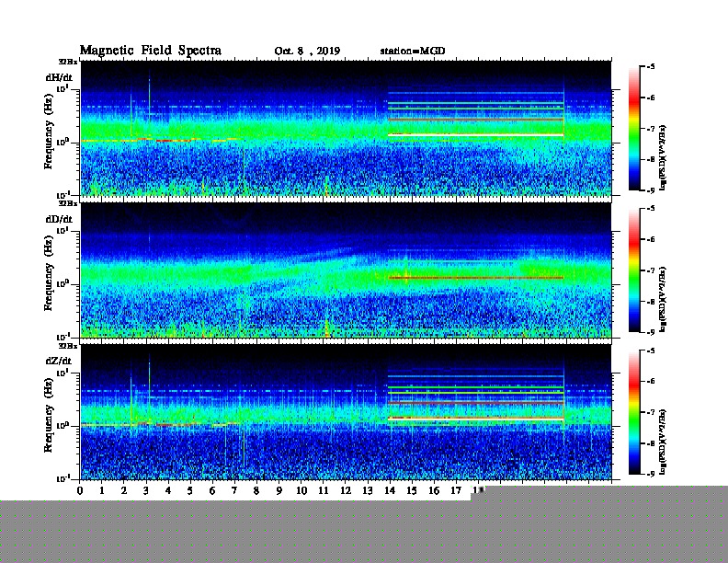Click the hour 2 tick label on time axis
The image size is (728, 563).
(x=124, y=490)
